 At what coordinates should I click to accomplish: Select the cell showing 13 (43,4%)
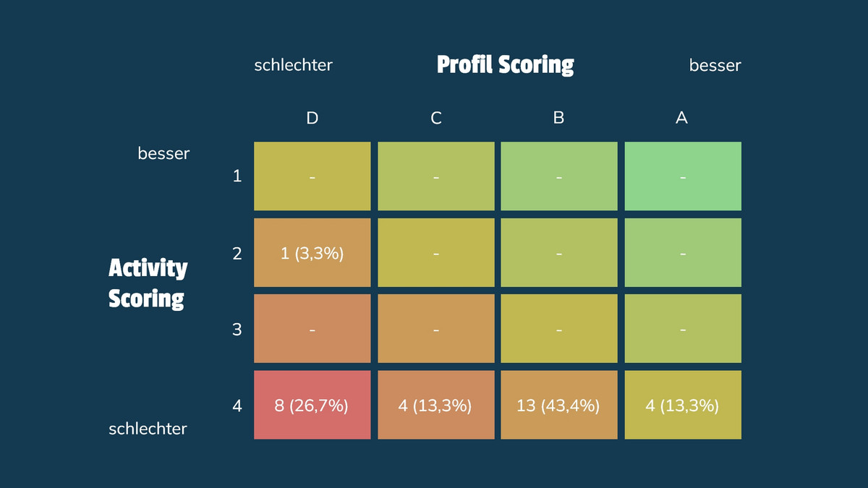coord(559,405)
